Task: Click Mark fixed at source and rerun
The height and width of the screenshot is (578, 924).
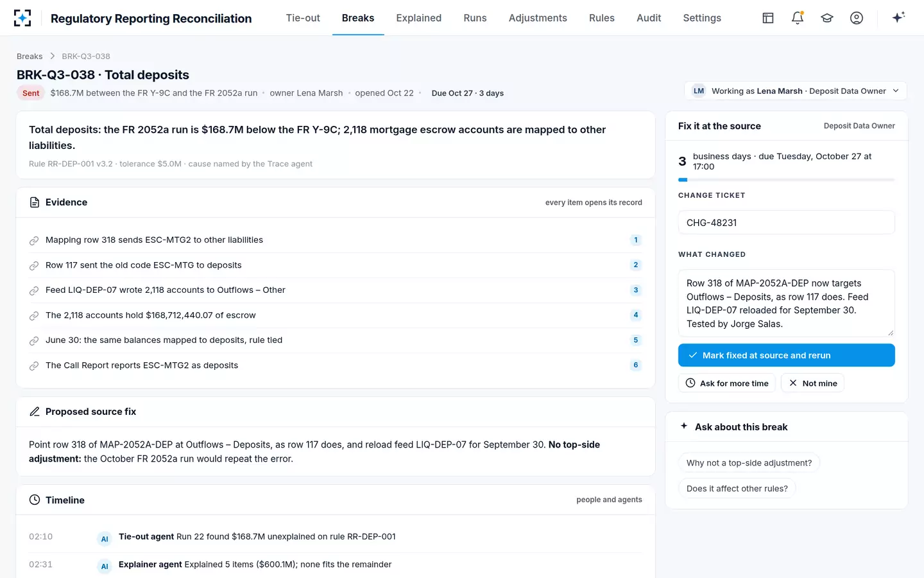Action: 787,355
